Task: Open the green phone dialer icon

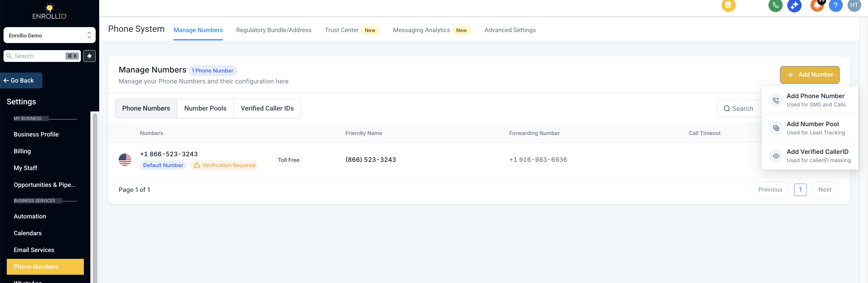Action: tap(775, 5)
